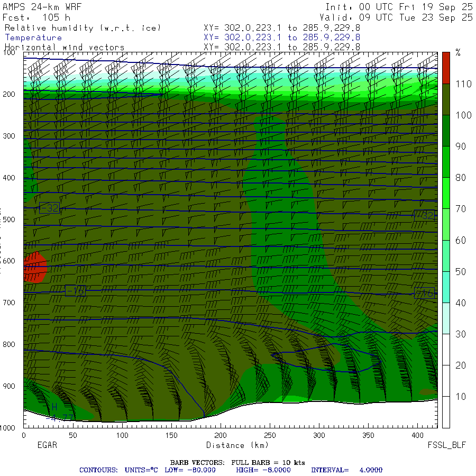Click the pressure axis label '800'
Screen dimensions: 476x476
point(9,344)
